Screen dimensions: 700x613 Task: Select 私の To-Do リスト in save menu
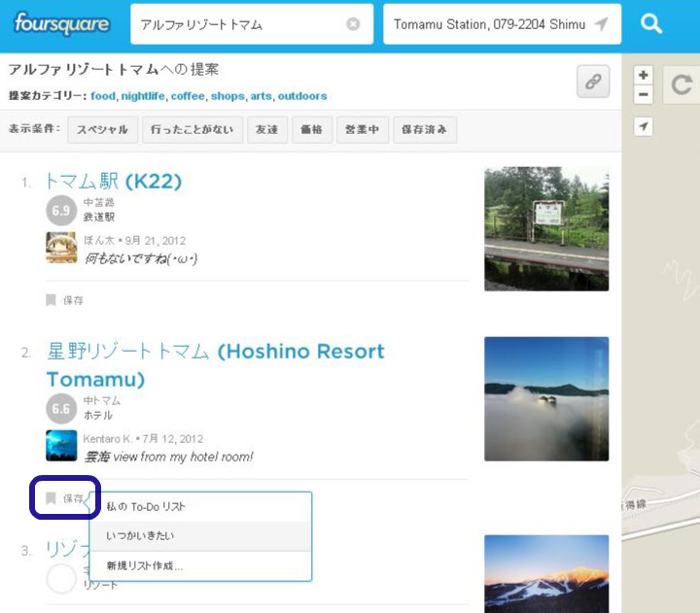coord(200,507)
